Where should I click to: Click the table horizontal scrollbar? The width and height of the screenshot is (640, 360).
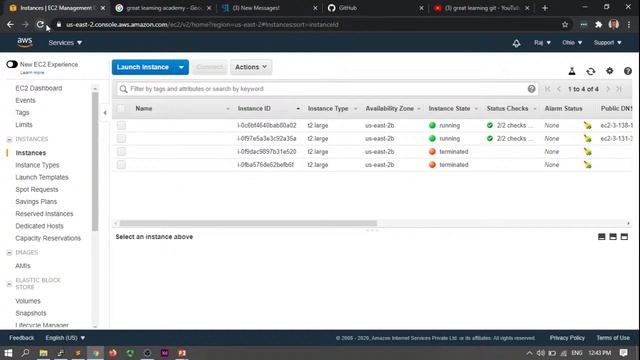pyautogui.click(x=248, y=223)
